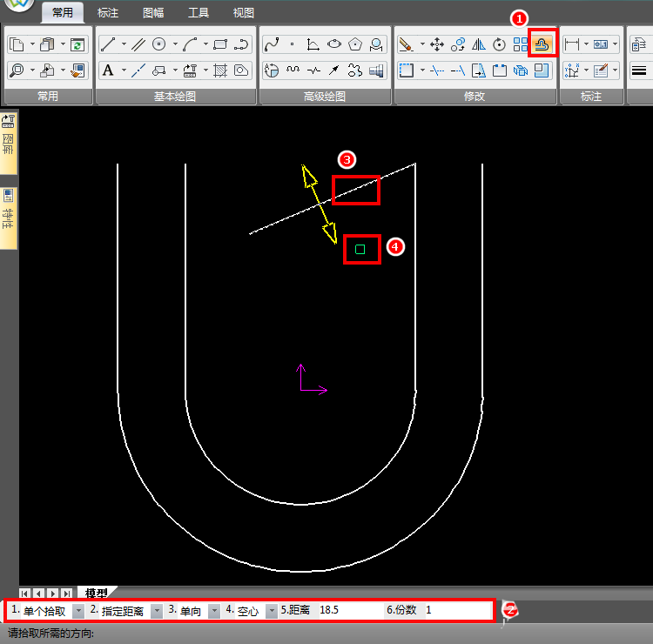Image resolution: width=653 pixels, height=644 pixels.
Task: Select the Array tool grid icon
Action: 521,44
